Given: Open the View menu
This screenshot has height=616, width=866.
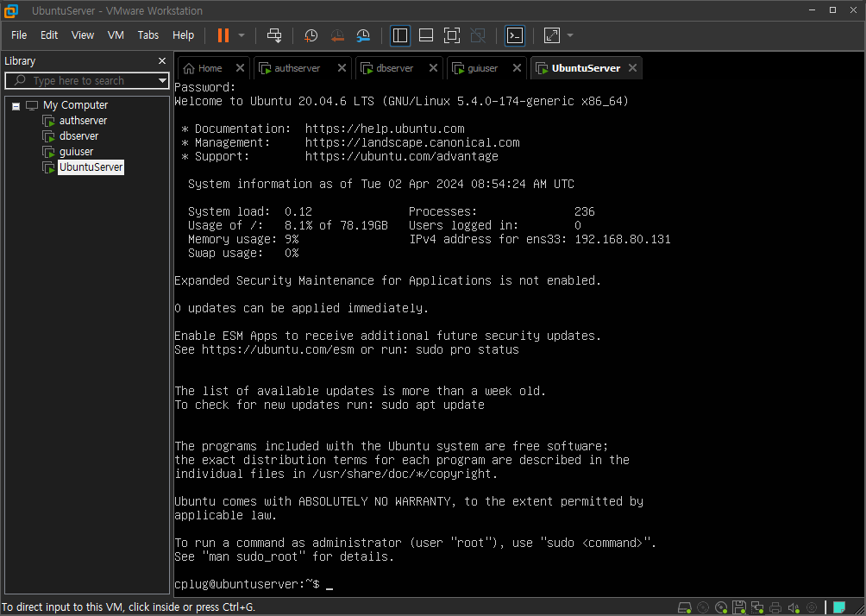Looking at the screenshot, I should pyautogui.click(x=82, y=35).
